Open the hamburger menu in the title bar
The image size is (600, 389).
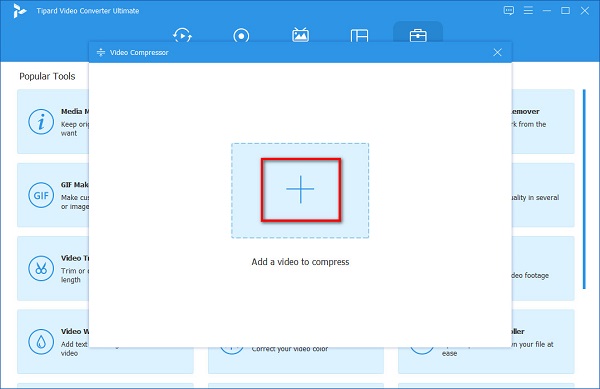click(528, 11)
